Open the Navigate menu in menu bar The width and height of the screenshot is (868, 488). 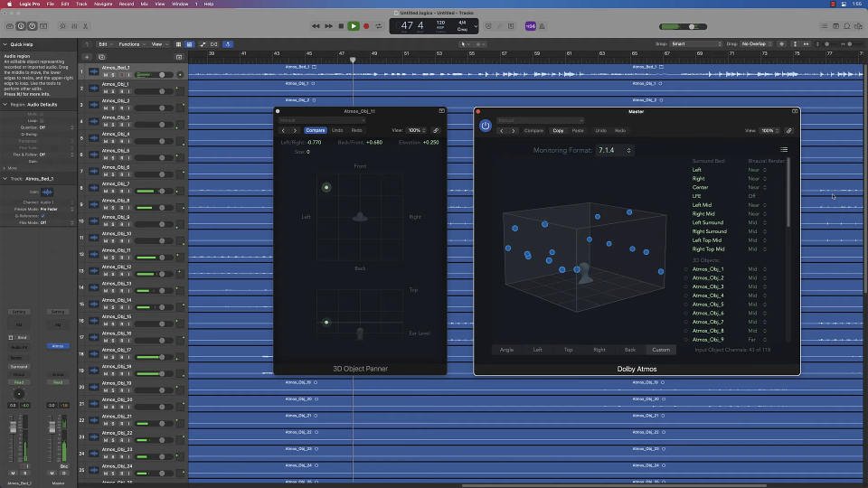click(x=103, y=4)
